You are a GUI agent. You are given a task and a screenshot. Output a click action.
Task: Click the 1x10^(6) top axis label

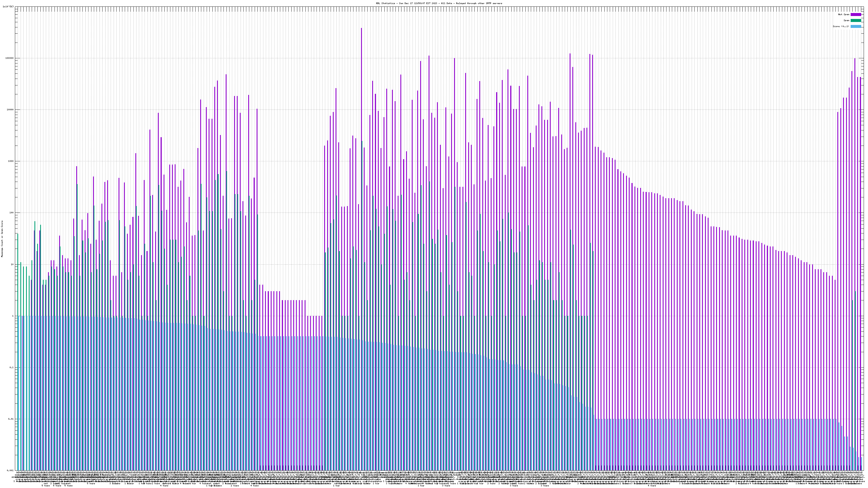point(8,7)
